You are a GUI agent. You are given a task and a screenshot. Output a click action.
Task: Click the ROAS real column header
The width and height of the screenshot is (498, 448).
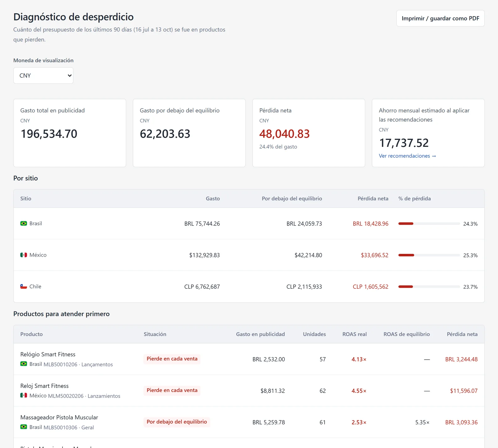point(355,334)
